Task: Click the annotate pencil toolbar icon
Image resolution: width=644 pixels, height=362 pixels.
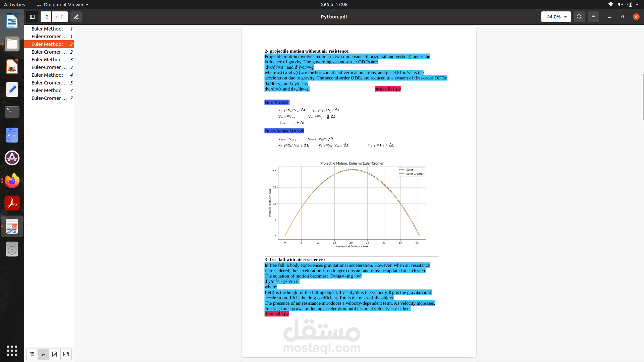Action: pyautogui.click(x=76, y=17)
